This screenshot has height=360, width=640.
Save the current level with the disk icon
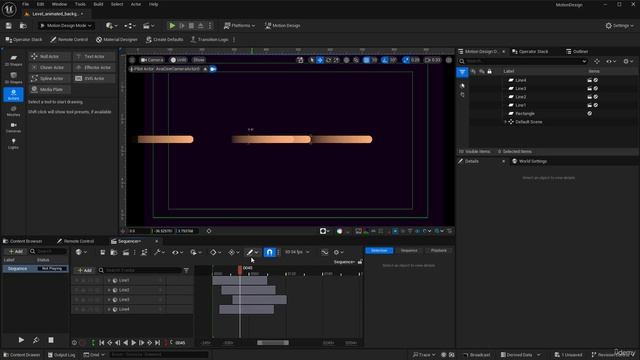pos(9,26)
